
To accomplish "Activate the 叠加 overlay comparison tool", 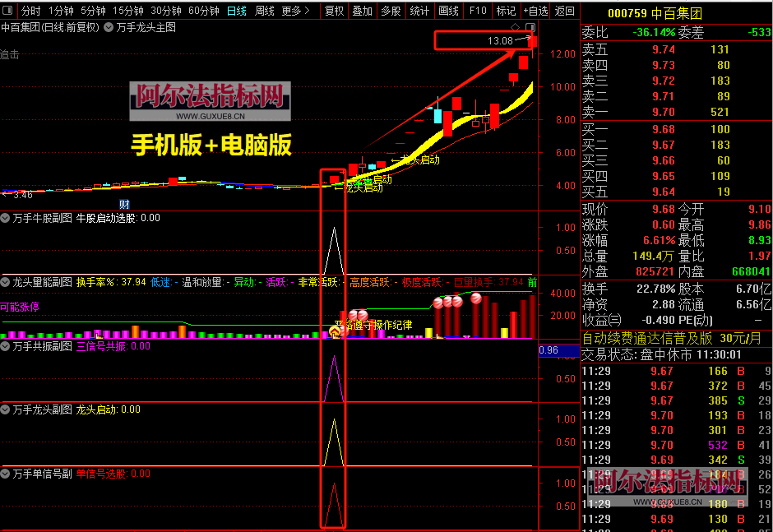I will point(362,10).
